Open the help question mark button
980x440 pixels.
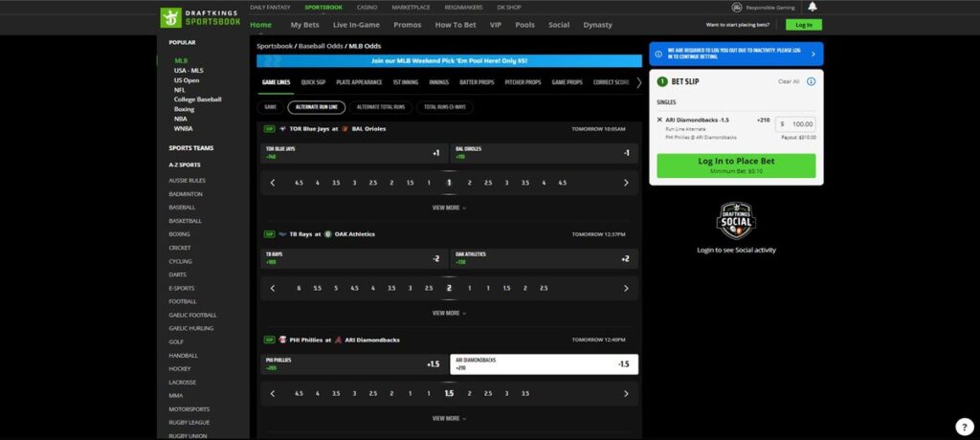click(965, 427)
